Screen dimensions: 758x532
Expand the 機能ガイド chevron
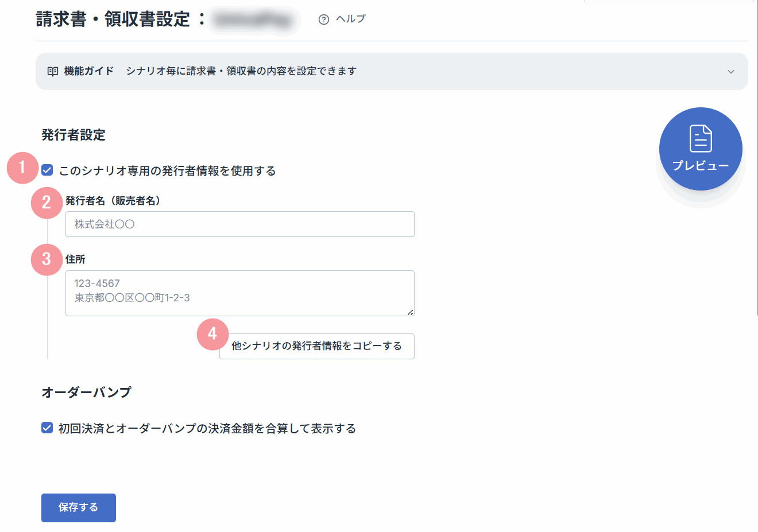coord(731,72)
